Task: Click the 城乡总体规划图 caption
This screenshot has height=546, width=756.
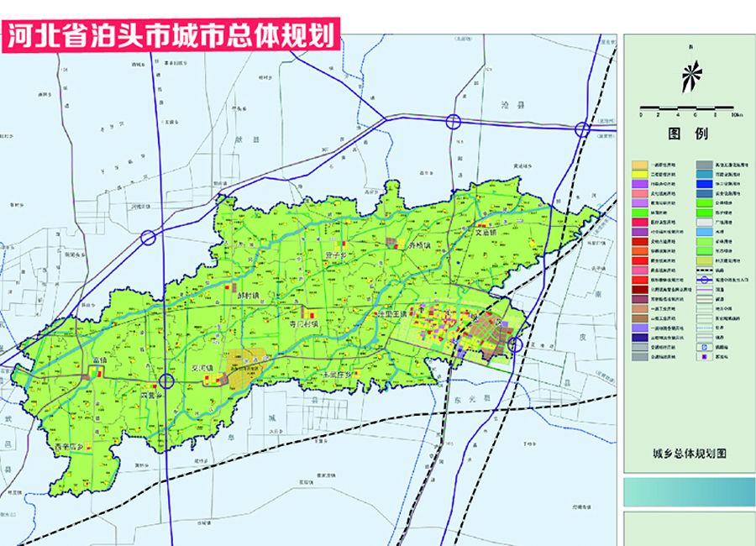Action: coord(689,453)
